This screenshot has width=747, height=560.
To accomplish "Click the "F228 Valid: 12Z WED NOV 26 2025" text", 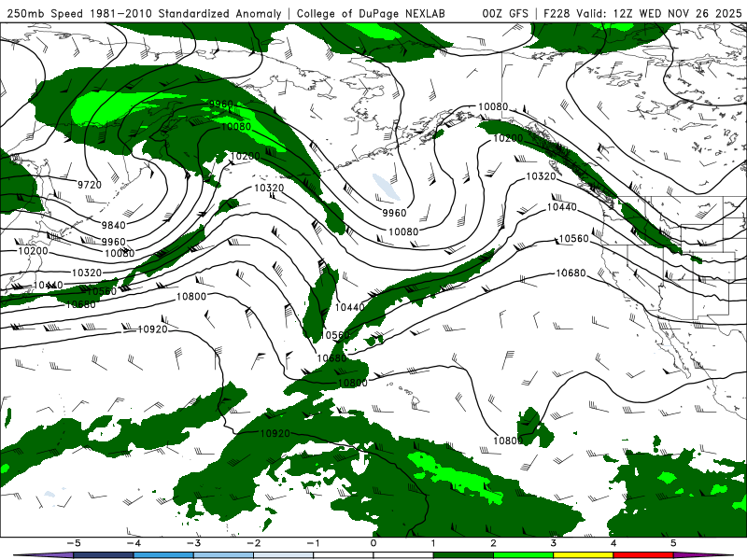I will pyautogui.click(x=642, y=13).
